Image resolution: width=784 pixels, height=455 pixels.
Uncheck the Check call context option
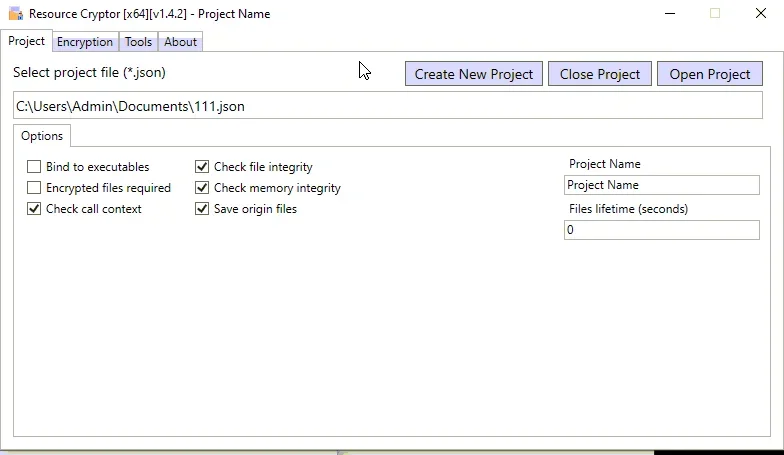[34, 208]
